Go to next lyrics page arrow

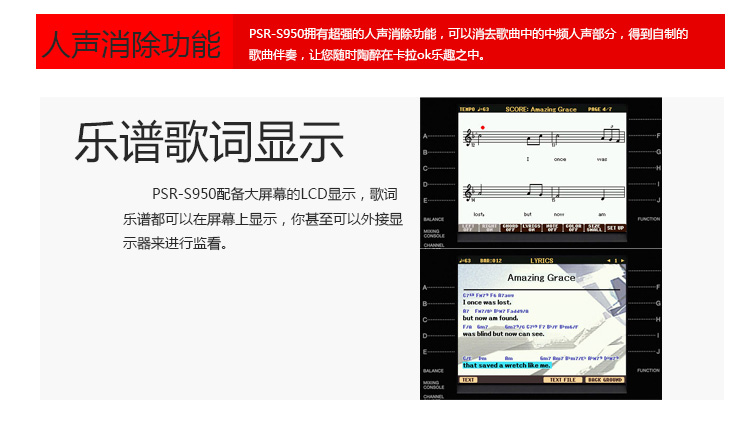coord(622,260)
